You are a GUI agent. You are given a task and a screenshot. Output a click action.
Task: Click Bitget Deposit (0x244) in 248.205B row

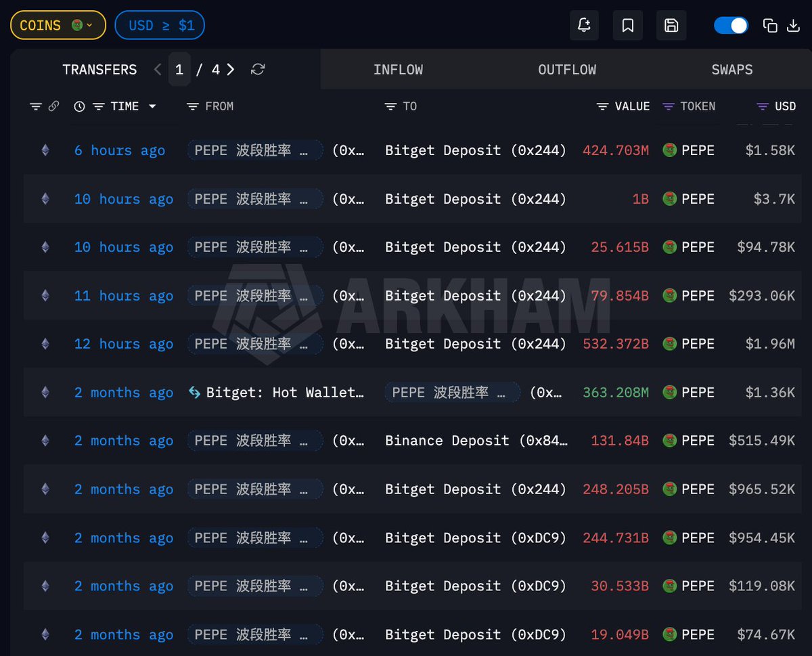pyautogui.click(x=476, y=489)
